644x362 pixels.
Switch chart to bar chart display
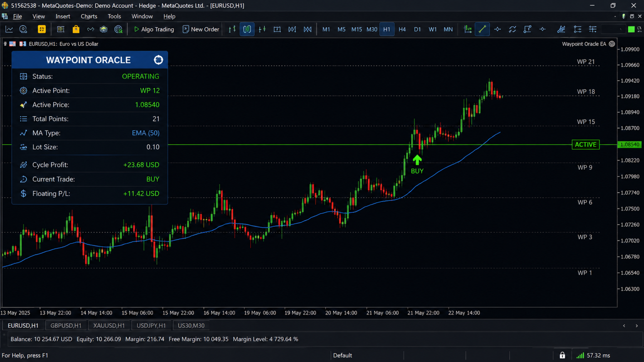[x=232, y=29]
